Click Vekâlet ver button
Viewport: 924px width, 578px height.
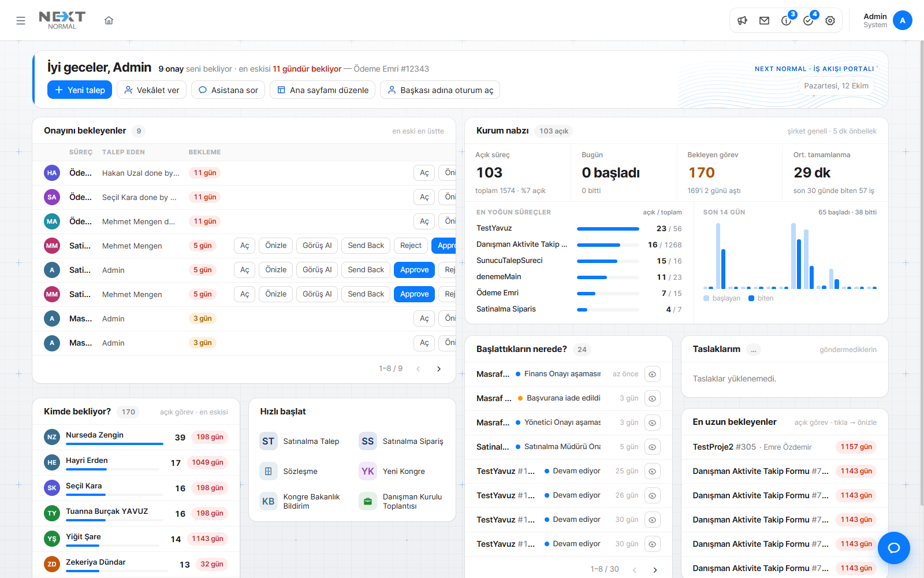point(151,90)
